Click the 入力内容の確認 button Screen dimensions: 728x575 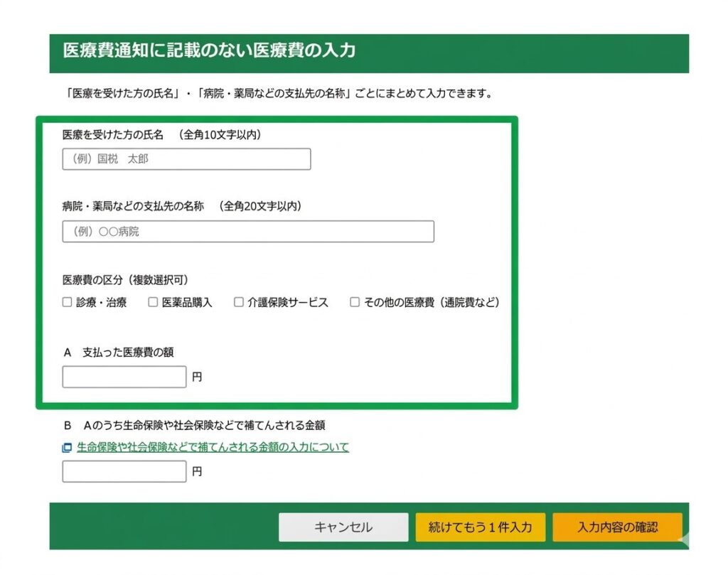(617, 527)
